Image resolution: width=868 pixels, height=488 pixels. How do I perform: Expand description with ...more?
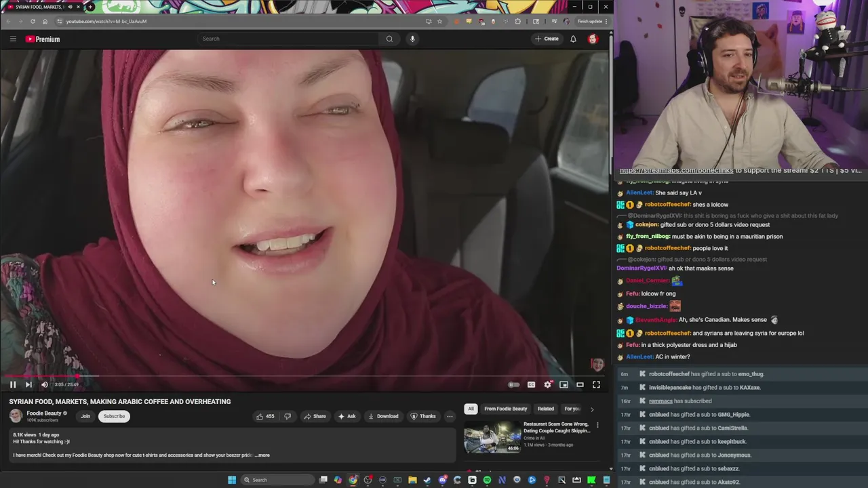[262, 455]
